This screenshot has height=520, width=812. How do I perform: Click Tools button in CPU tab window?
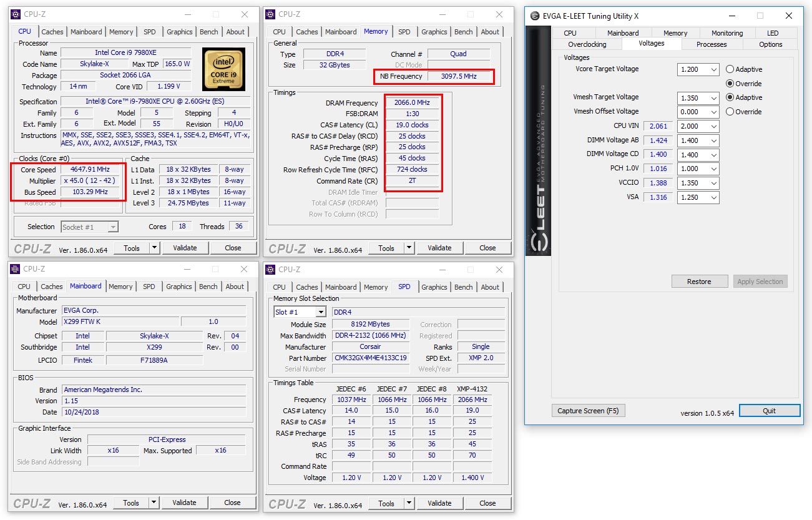pos(132,248)
